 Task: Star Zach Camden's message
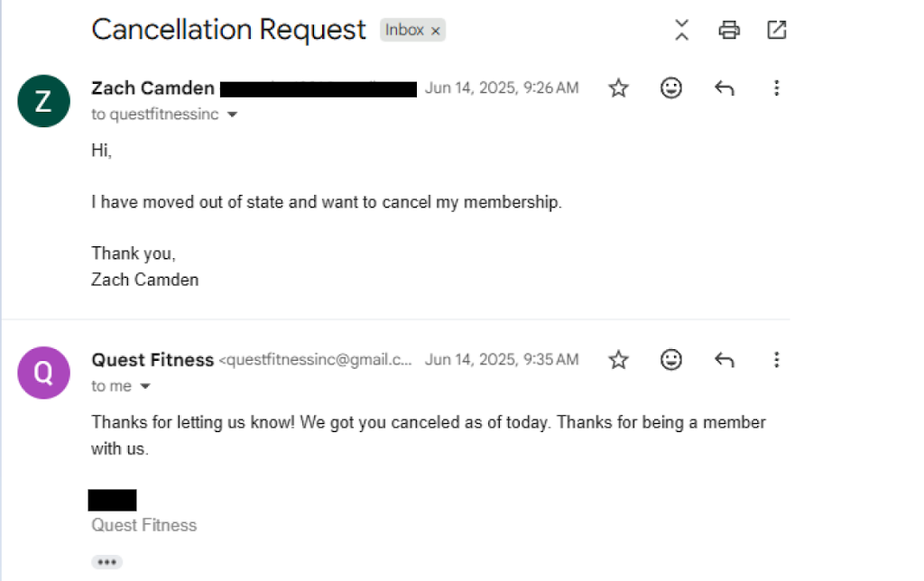(x=618, y=88)
